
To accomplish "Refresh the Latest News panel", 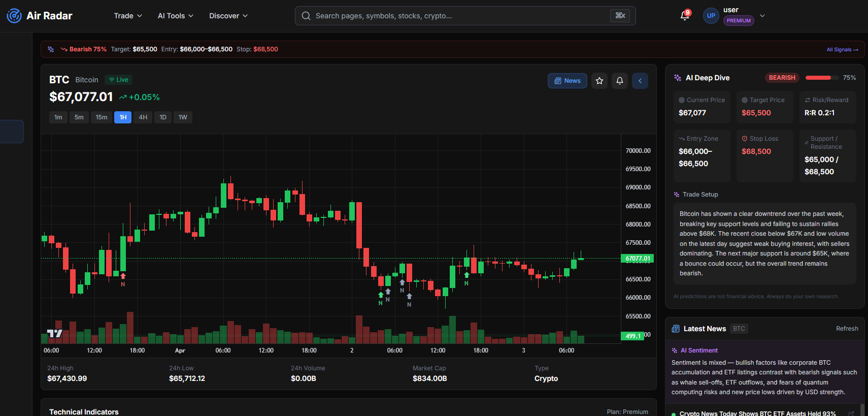I will pos(847,329).
